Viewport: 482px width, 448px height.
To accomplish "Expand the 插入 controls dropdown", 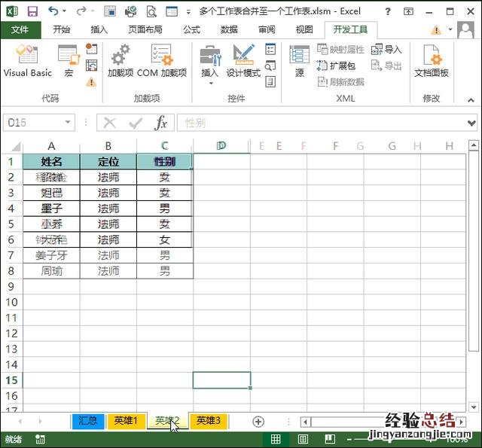I will (x=209, y=82).
